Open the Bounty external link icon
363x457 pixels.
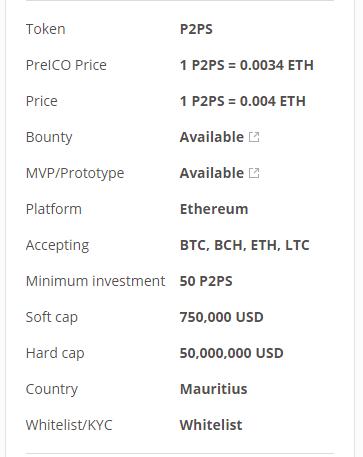254,137
